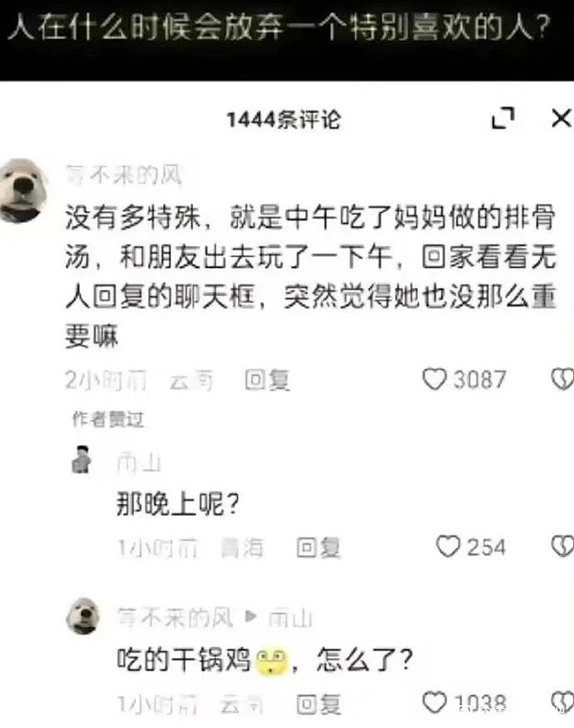
Task: Reply to 雨山's 那晚上呢 comment
Action: point(318,547)
